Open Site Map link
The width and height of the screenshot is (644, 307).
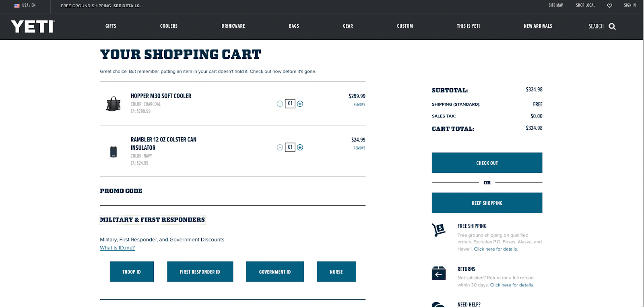click(x=556, y=5)
